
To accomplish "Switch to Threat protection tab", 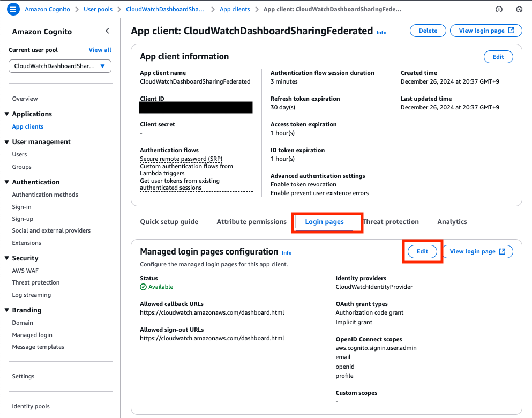I will [x=391, y=221].
